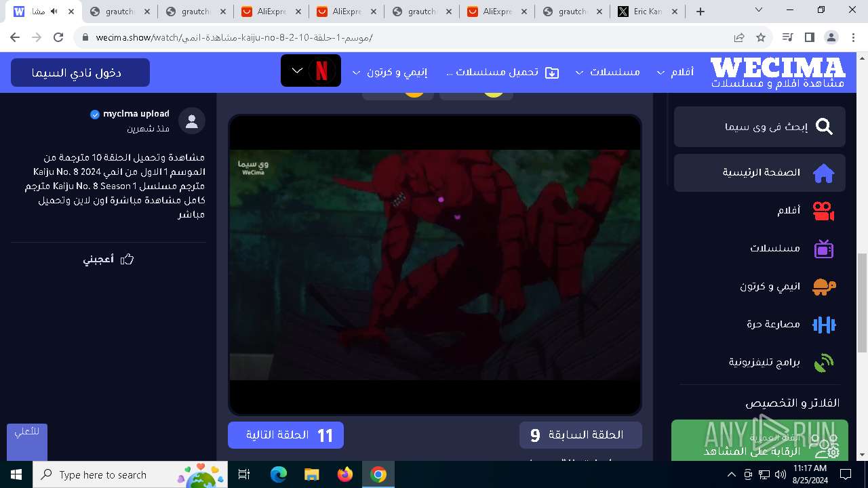Click the mycima upload avatar icon

(192, 121)
